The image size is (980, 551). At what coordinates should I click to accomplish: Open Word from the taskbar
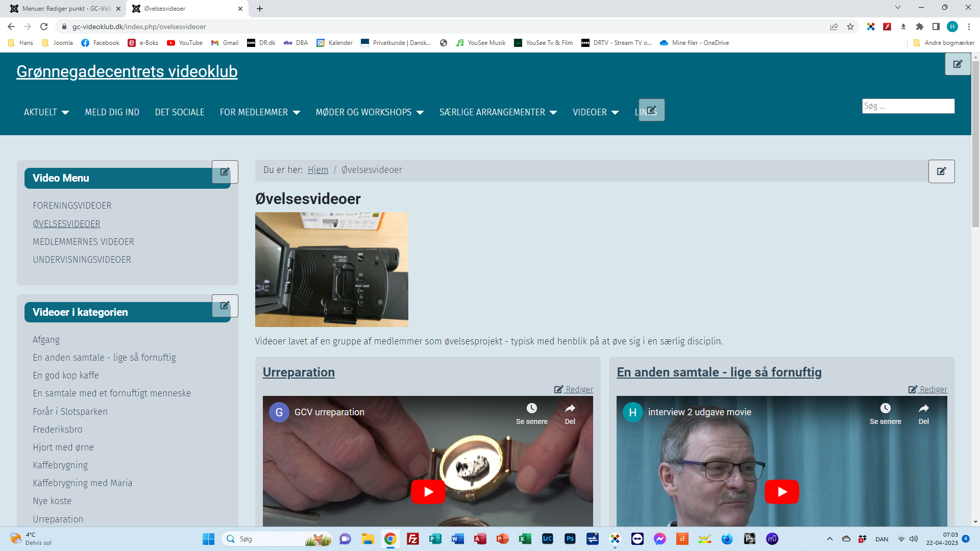click(458, 539)
